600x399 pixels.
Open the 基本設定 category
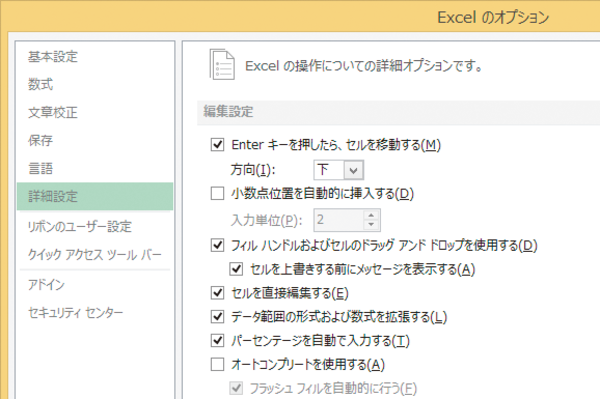(53, 57)
